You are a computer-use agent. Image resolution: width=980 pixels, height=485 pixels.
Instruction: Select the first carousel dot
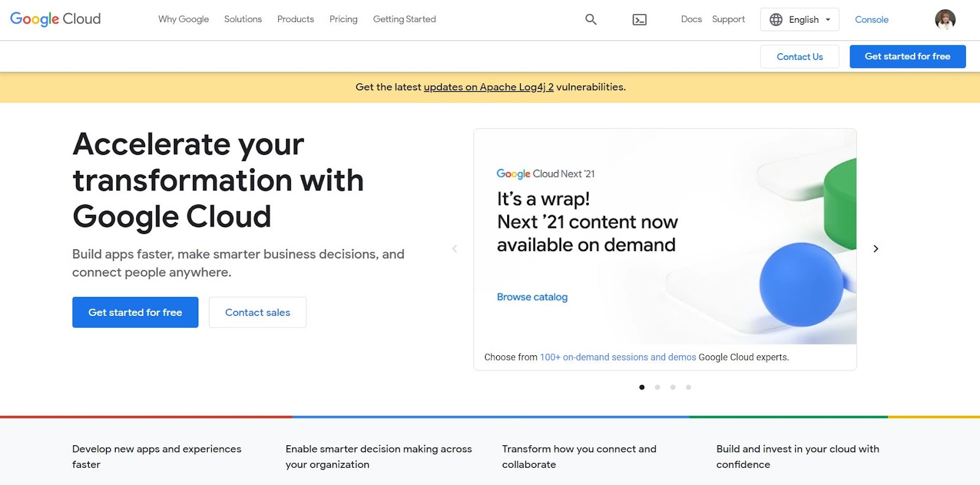pyautogui.click(x=642, y=387)
